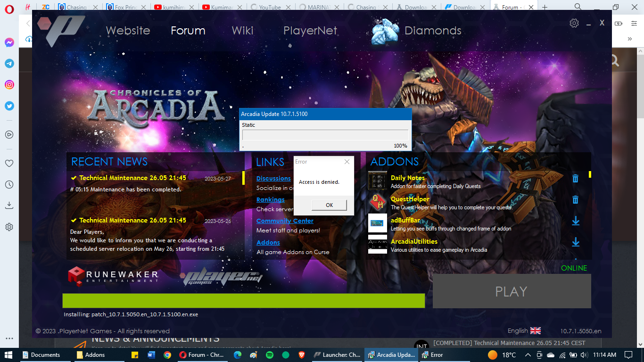Download the ArcadiaUtilities addon
The height and width of the screenshot is (362, 644).
pyautogui.click(x=575, y=242)
